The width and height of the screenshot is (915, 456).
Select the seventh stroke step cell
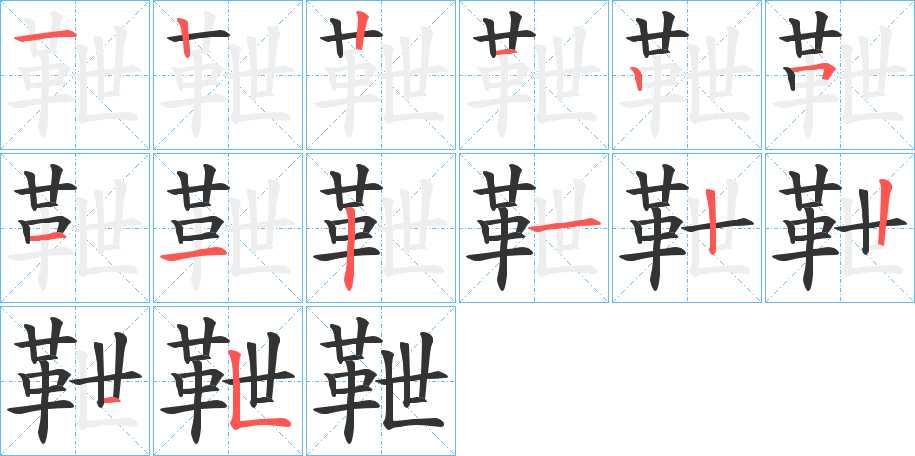(x=75, y=228)
